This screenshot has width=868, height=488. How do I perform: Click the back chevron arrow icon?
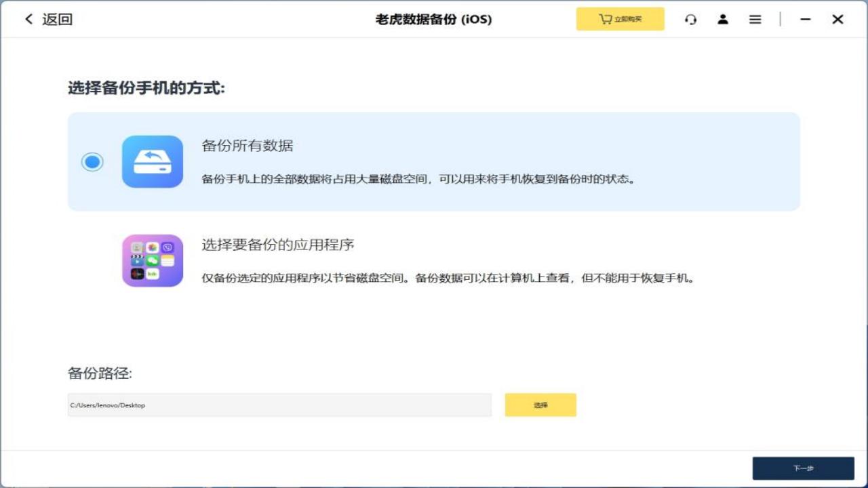point(27,19)
